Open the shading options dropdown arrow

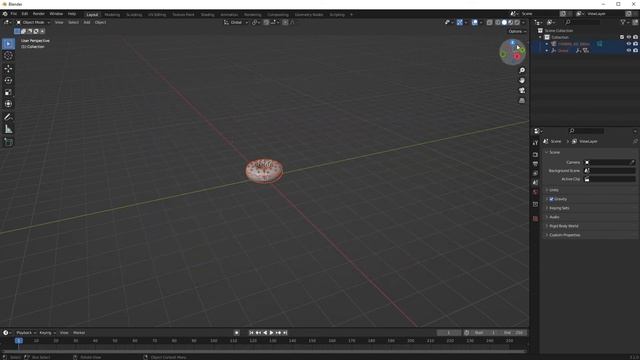coord(523,22)
